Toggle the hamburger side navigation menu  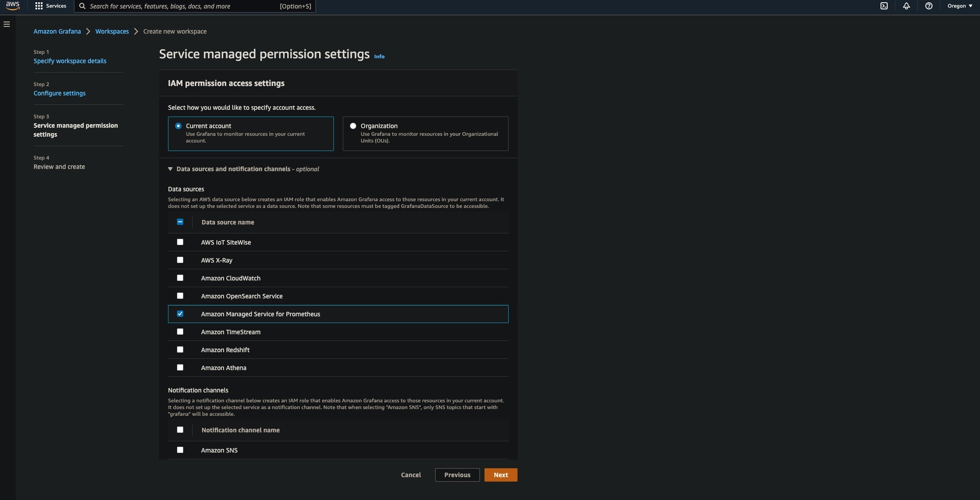pyautogui.click(x=7, y=24)
